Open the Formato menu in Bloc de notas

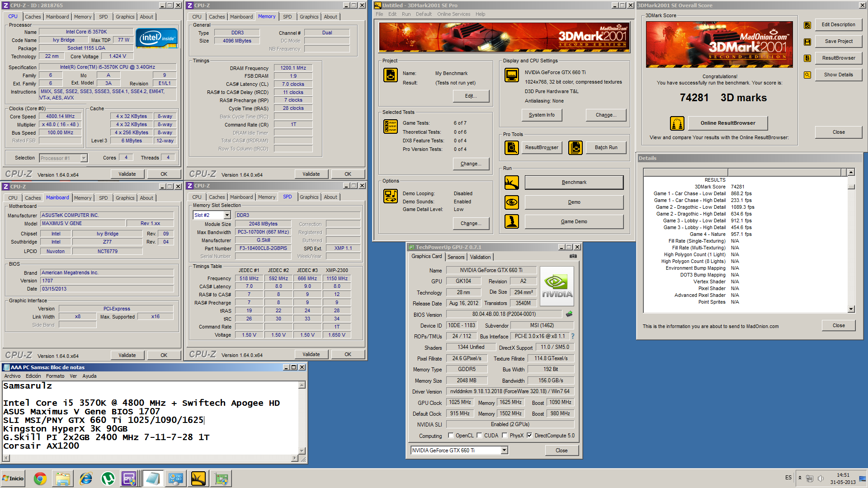tap(55, 376)
